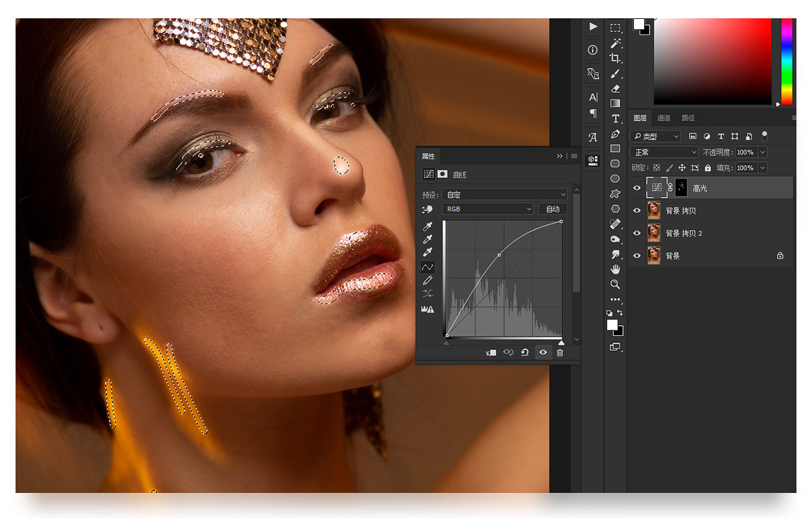Screen dimensions: 812x518
Task: Select the Rounded Rectangle tool
Action: coord(615,163)
